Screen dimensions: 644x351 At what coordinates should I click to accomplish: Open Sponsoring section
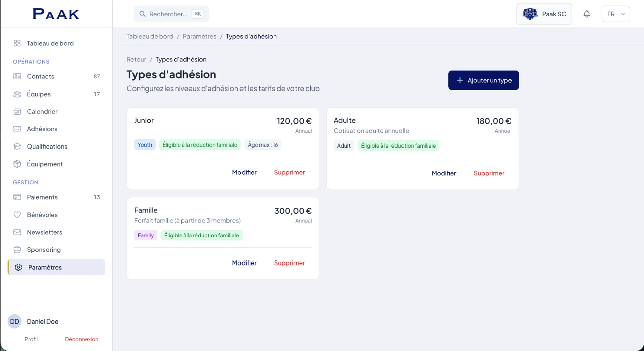point(56,249)
